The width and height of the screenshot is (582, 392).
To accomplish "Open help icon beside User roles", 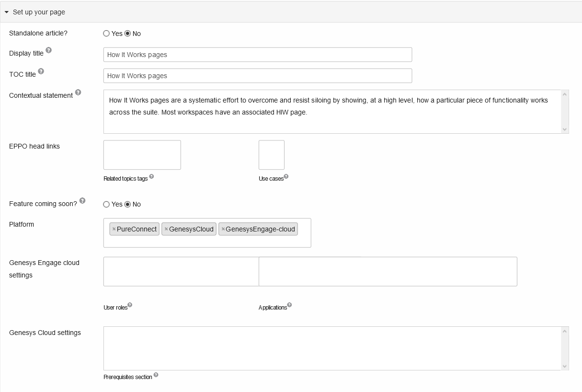I will 130,305.
